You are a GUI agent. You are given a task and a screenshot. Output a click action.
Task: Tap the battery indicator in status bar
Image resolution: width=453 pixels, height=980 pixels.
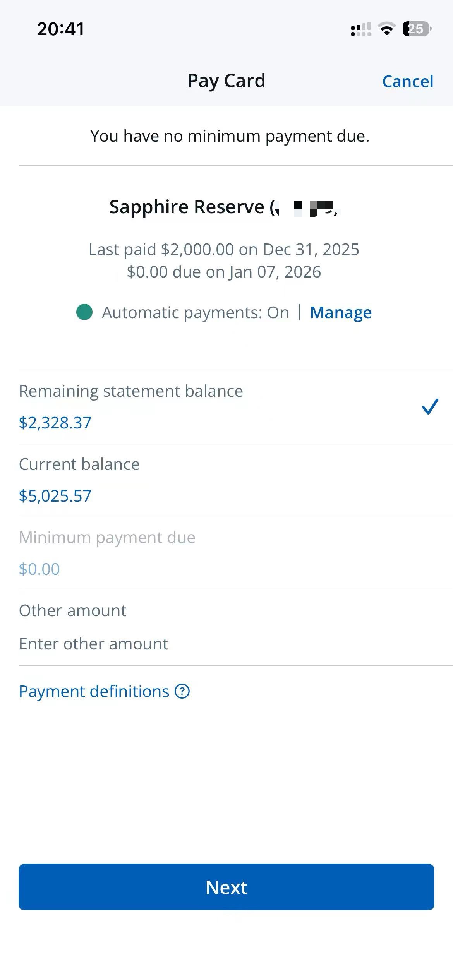click(x=417, y=29)
